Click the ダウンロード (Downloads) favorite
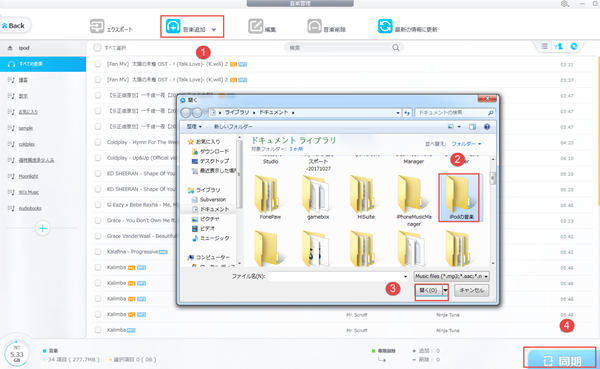Viewport: 600px width, 369px height. pyautogui.click(x=210, y=152)
